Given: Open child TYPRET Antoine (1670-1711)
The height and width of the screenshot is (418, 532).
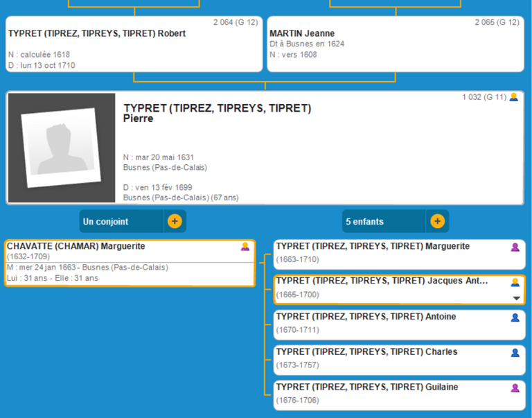Looking at the screenshot, I should (366, 317).
